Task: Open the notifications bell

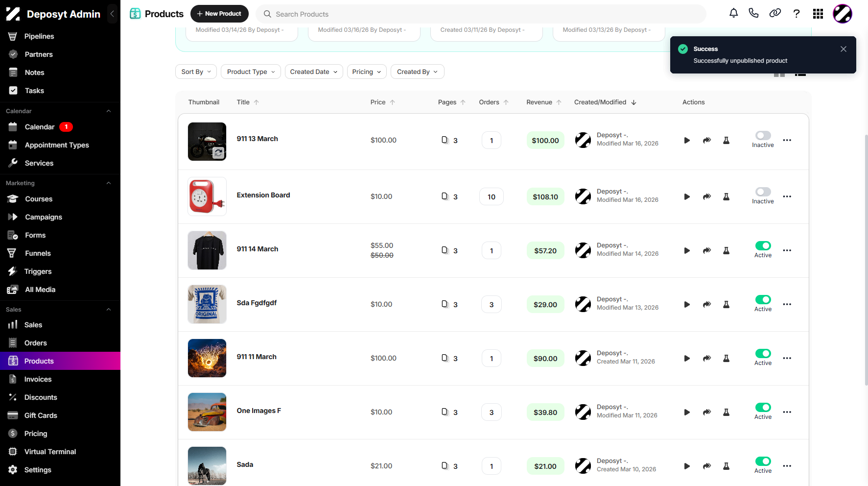Action: click(x=733, y=13)
